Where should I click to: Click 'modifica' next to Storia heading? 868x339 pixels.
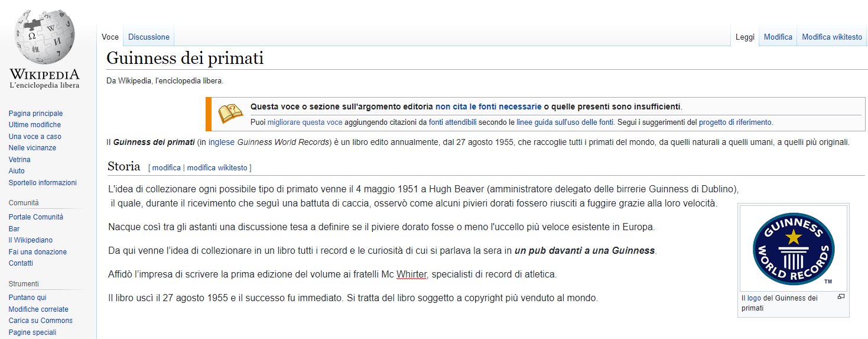point(167,168)
